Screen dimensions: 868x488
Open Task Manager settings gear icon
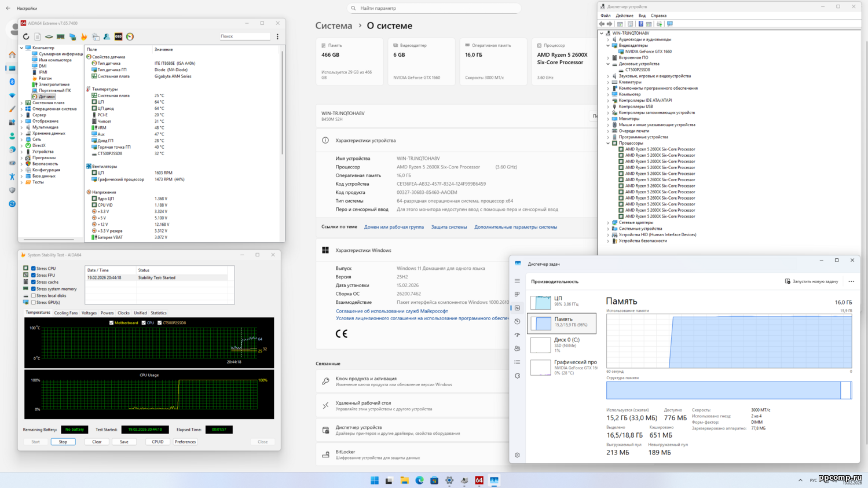517,455
